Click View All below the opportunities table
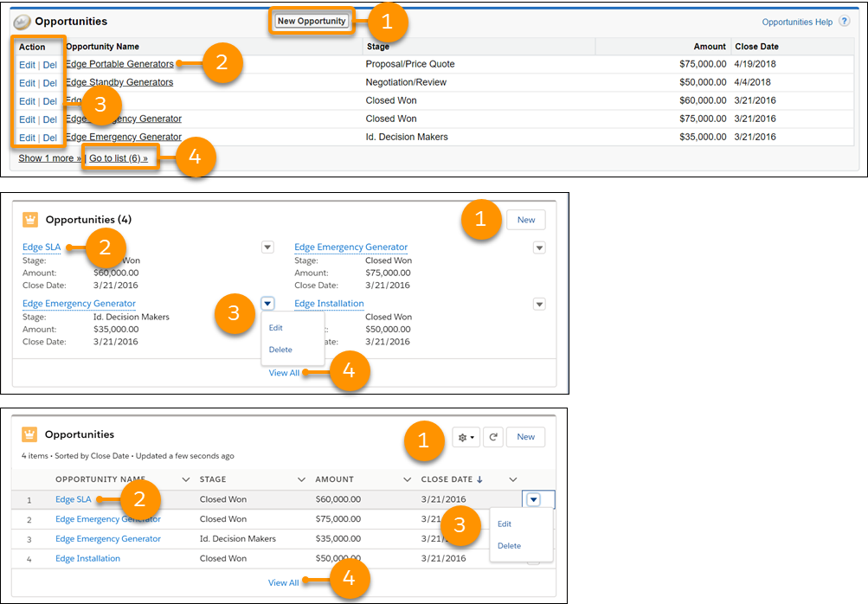Viewport: 868px width, 604px height. [284, 582]
